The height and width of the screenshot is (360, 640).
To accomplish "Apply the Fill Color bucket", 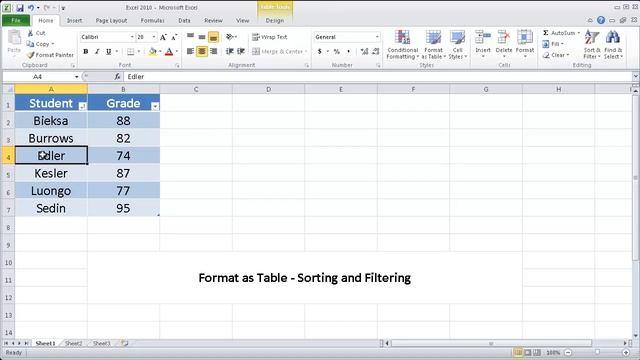I will pos(152,51).
